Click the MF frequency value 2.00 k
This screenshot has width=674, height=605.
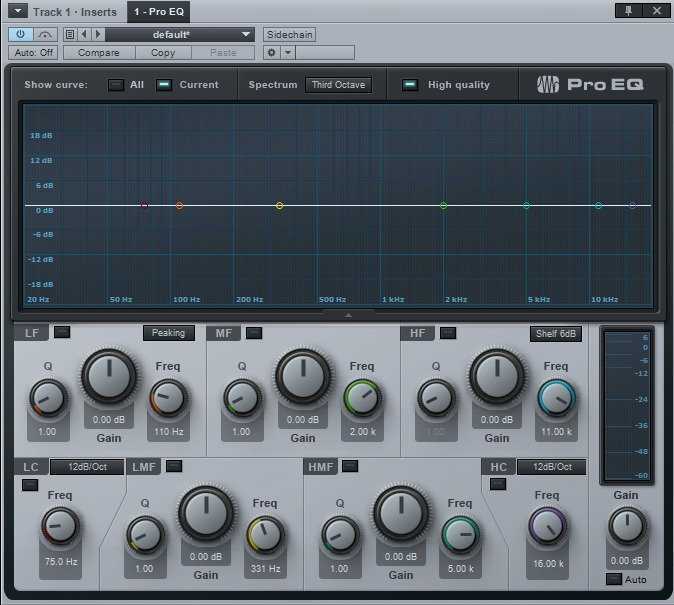coord(363,431)
